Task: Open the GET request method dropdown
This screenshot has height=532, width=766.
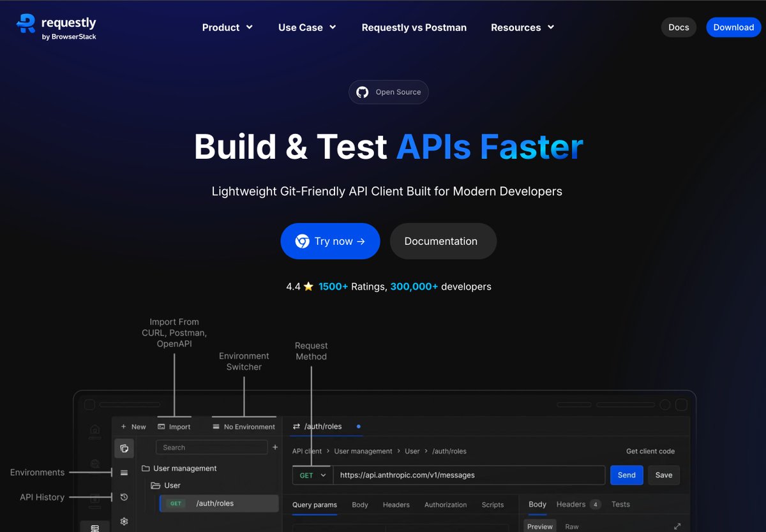Action: click(313, 475)
